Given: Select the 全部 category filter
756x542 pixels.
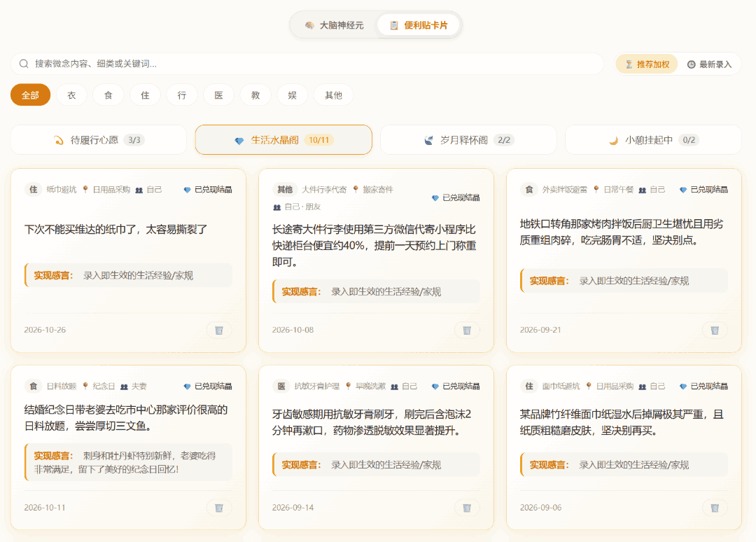Looking at the screenshot, I should coord(30,95).
